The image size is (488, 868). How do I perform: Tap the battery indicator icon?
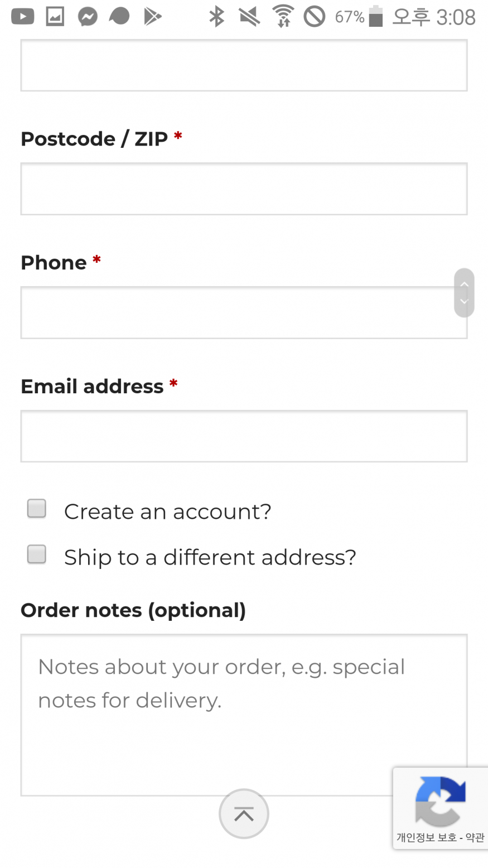point(376,16)
